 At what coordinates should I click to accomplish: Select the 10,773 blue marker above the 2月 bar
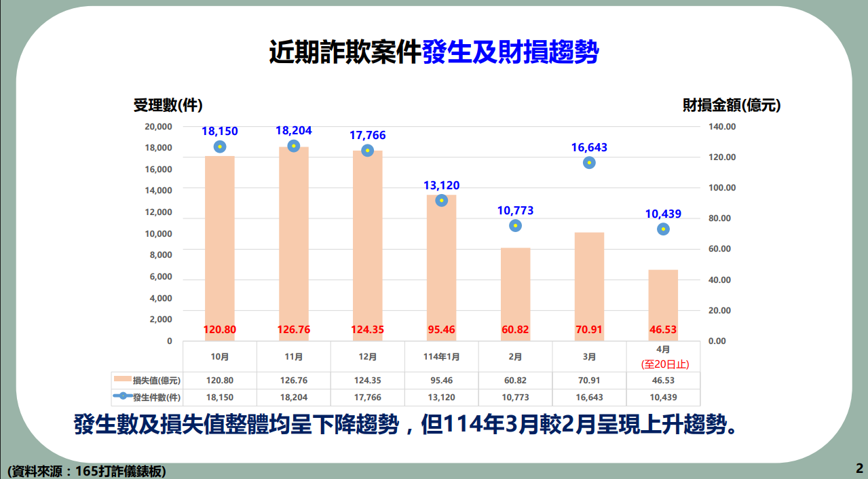coord(514,225)
